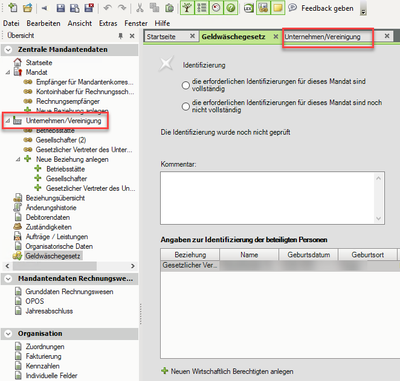Pin the Übersicht panel

pos(121,36)
